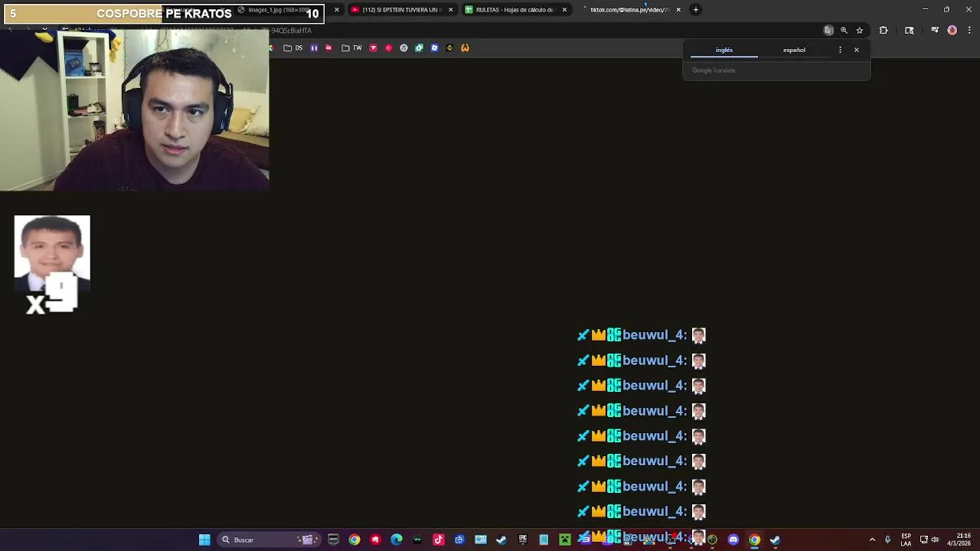Close the Google Translate popup
This screenshot has width=980, height=551.
857,50
